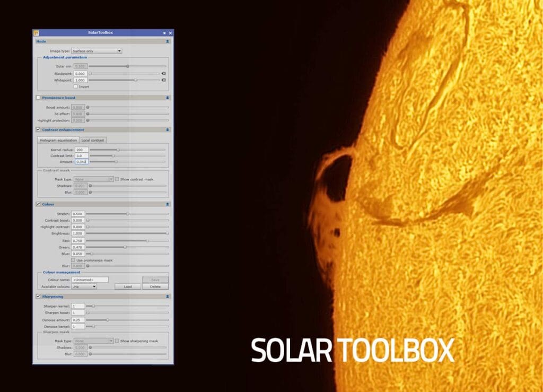Select the Histogram equalisation tab
Image resolution: width=543 pixels, height=392 pixels.
(58, 140)
